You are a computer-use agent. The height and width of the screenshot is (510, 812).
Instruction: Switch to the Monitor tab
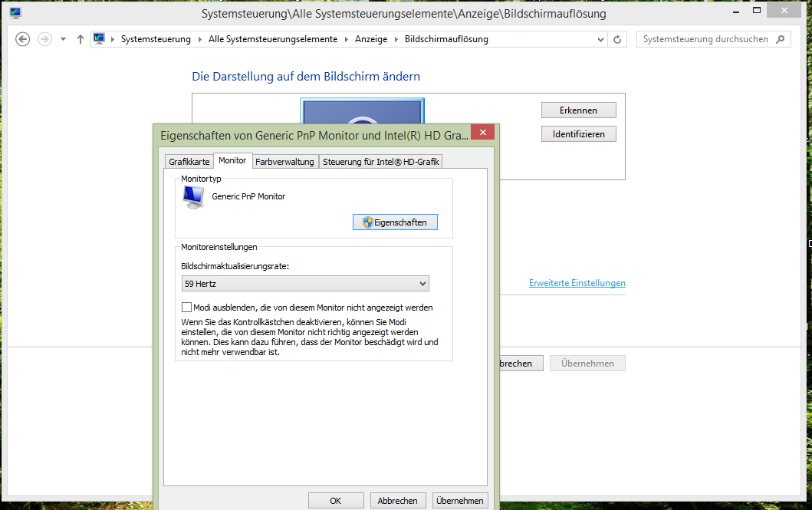232,160
